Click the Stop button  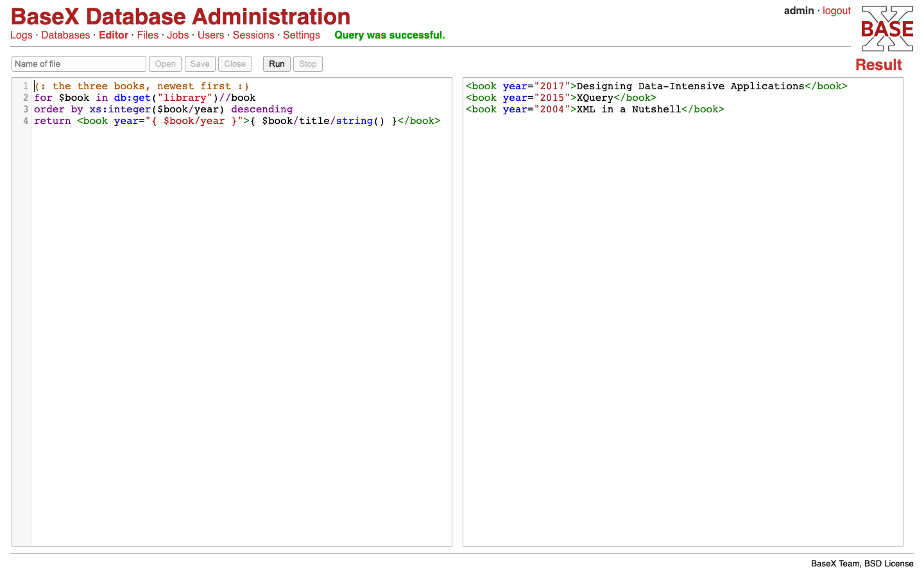(x=308, y=64)
